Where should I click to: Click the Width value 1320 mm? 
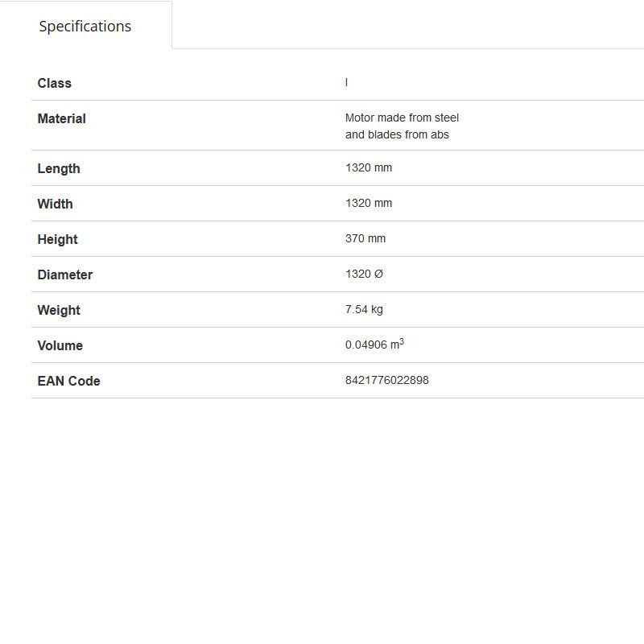pos(369,203)
